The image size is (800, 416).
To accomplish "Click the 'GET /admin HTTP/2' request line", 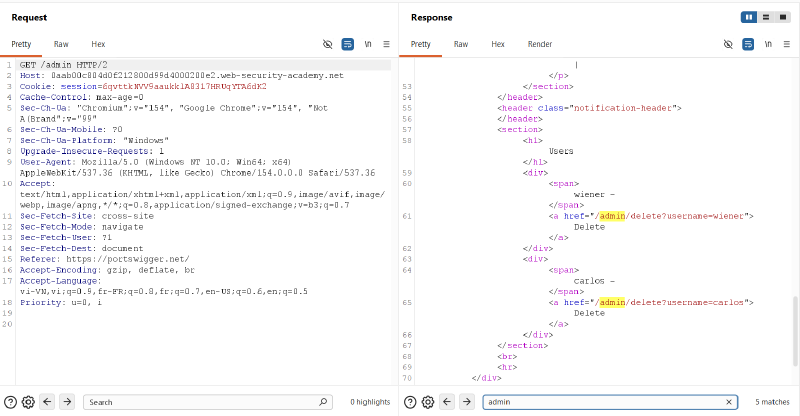I will click(63, 65).
